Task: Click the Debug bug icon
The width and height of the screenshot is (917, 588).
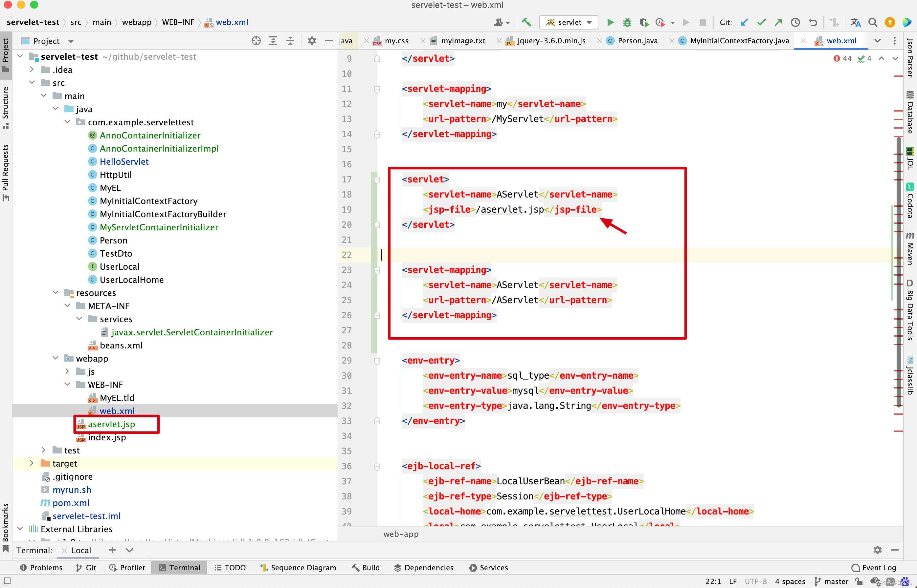Action: (x=627, y=23)
